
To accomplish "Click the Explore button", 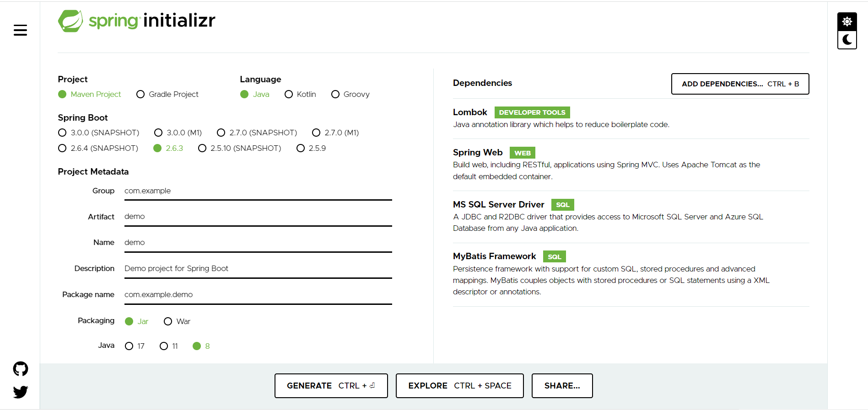I will [459, 386].
